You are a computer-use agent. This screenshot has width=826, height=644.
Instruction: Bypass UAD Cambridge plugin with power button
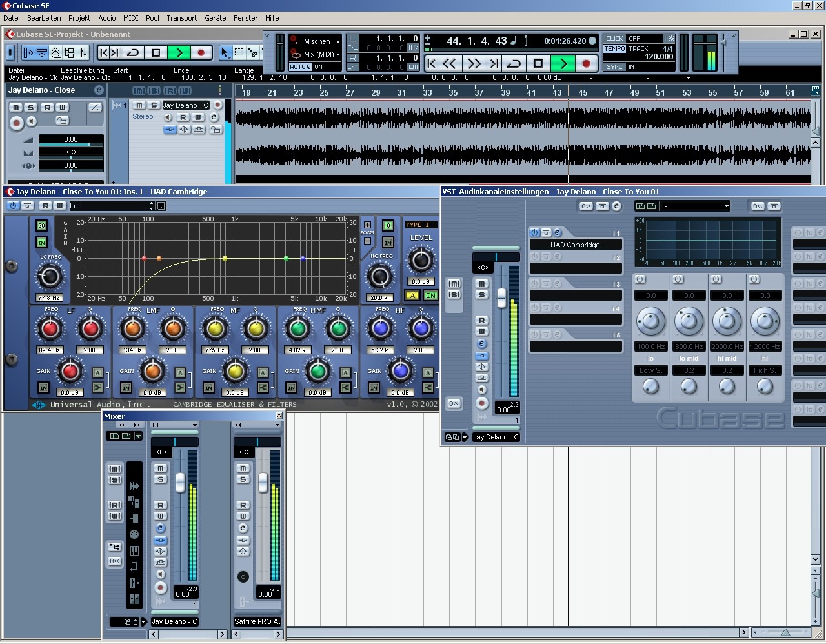pyautogui.click(x=13, y=206)
